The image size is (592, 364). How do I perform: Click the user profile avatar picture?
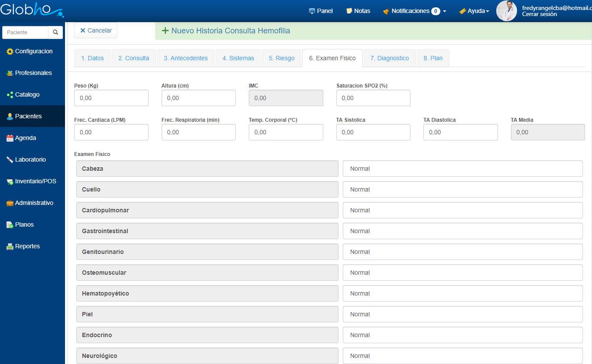(506, 11)
